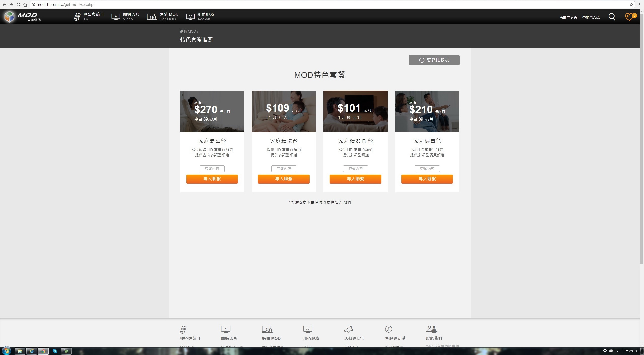Click the page vertical scrollbar
This screenshot has height=355, width=644.
tap(642, 138)
